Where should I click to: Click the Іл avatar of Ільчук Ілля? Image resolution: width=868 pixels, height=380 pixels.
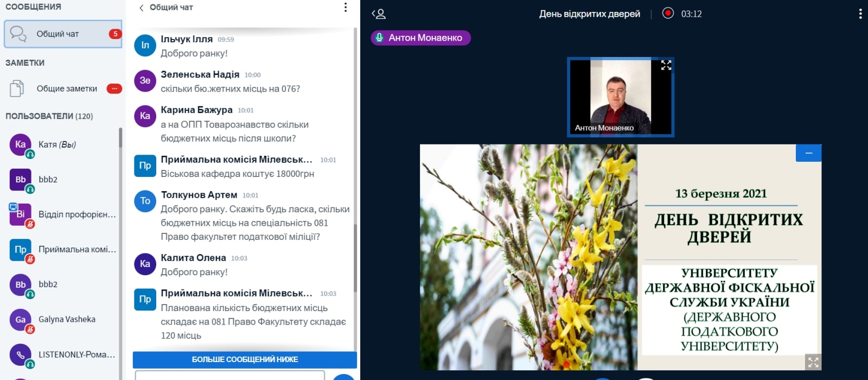coord(145,45)
